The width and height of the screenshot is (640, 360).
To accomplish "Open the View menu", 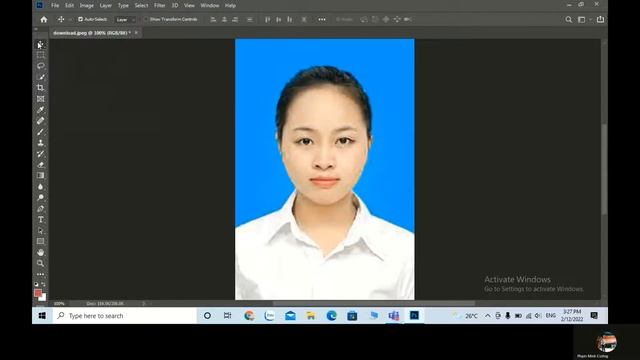I will (189, 5).
